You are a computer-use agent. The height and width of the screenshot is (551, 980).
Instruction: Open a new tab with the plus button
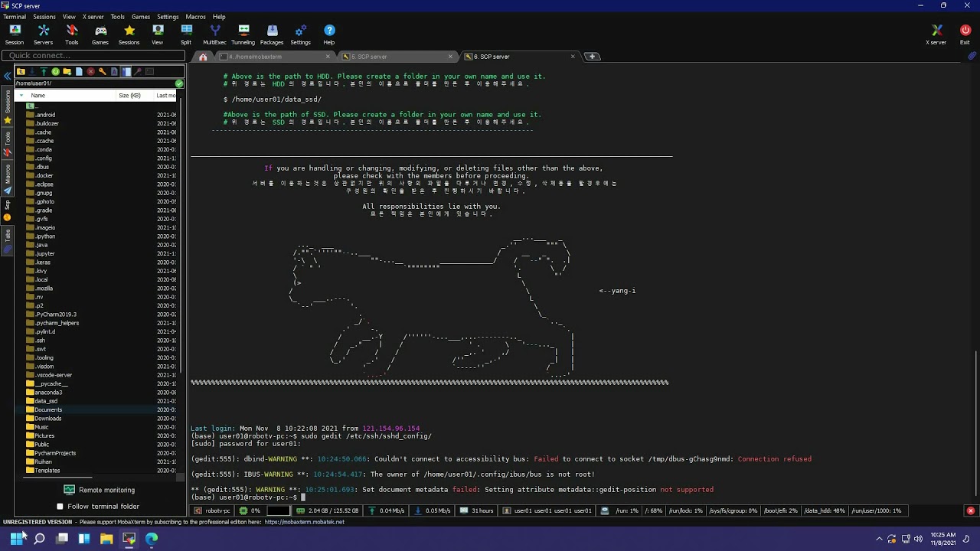coord(592,57)
